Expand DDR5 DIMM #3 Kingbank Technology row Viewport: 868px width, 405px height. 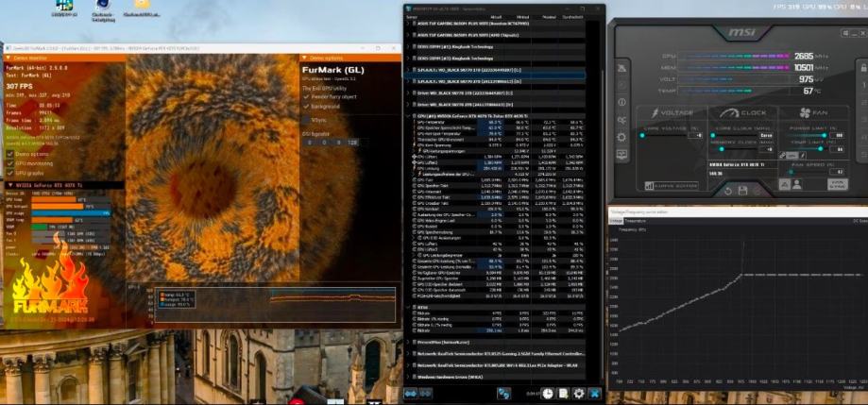407,59
